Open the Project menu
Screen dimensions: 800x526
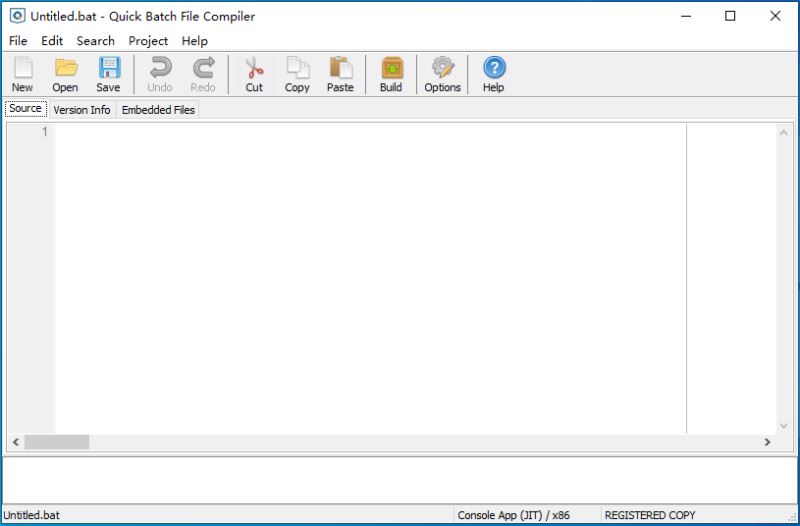click(x=148, y=41)
